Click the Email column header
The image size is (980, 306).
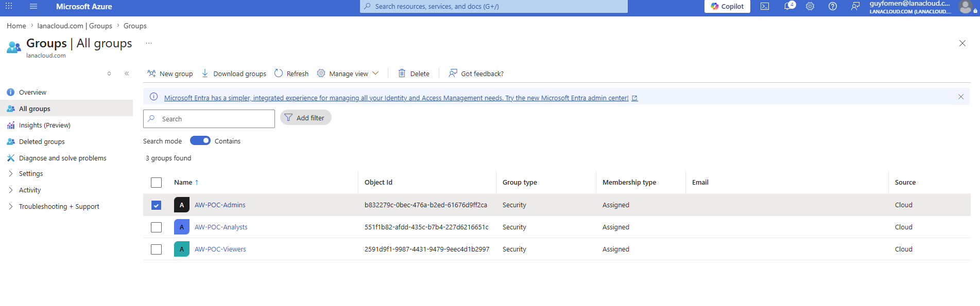[700, 182]
